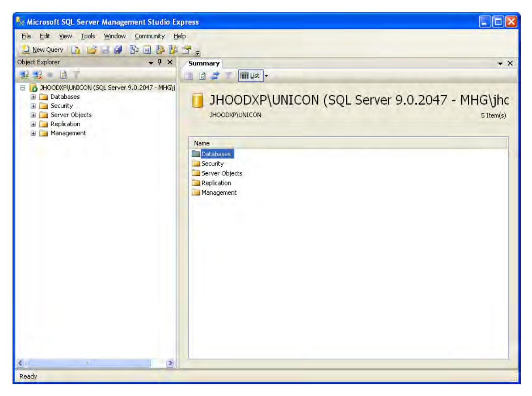Click the Connect icon in Object Explorer
The width and height of the screenshot is (532, 396).
pyautogui.click(x=24, y=75)
